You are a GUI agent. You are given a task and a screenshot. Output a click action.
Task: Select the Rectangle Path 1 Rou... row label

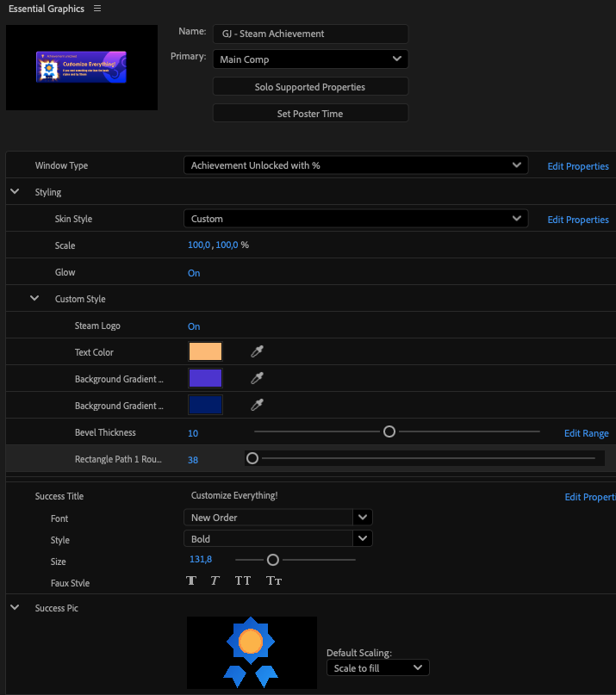coord(118,459)
